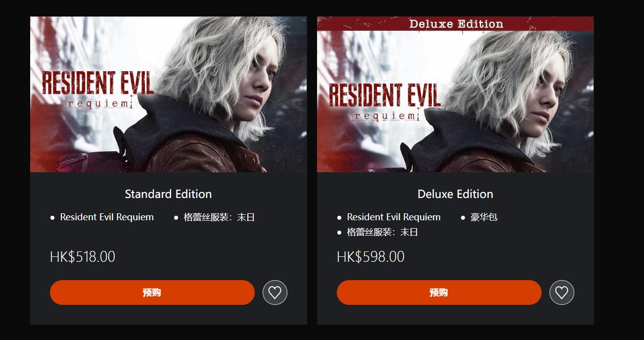Click the Deluxe Edition wishlist heart icon

coord(561,292)
